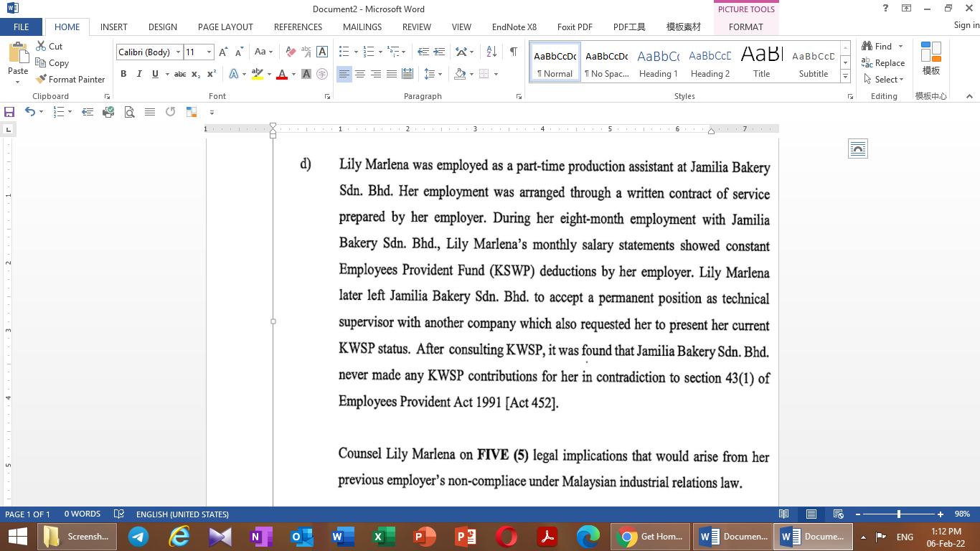Toggle the Show/Hide paragraph marks

coord(512,53)
